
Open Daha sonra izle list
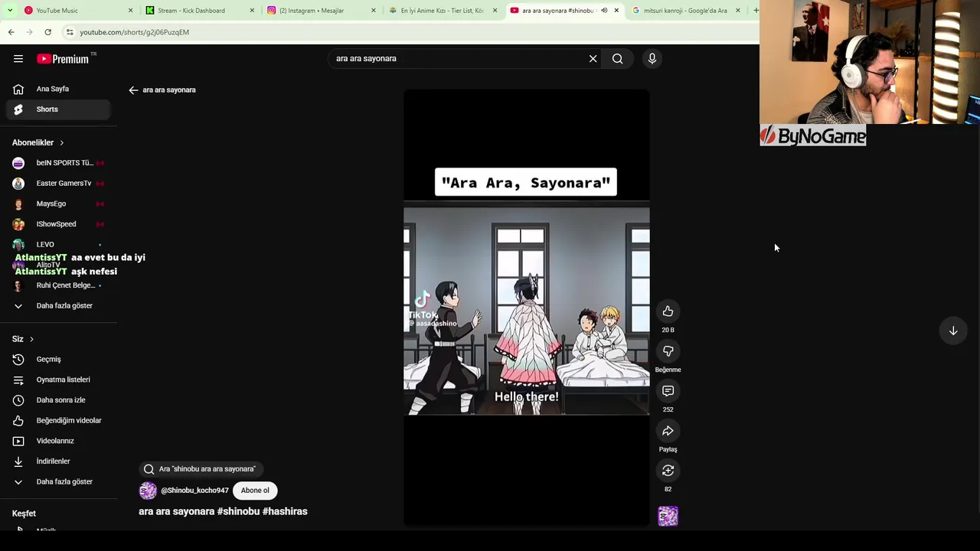pos(60,400)
